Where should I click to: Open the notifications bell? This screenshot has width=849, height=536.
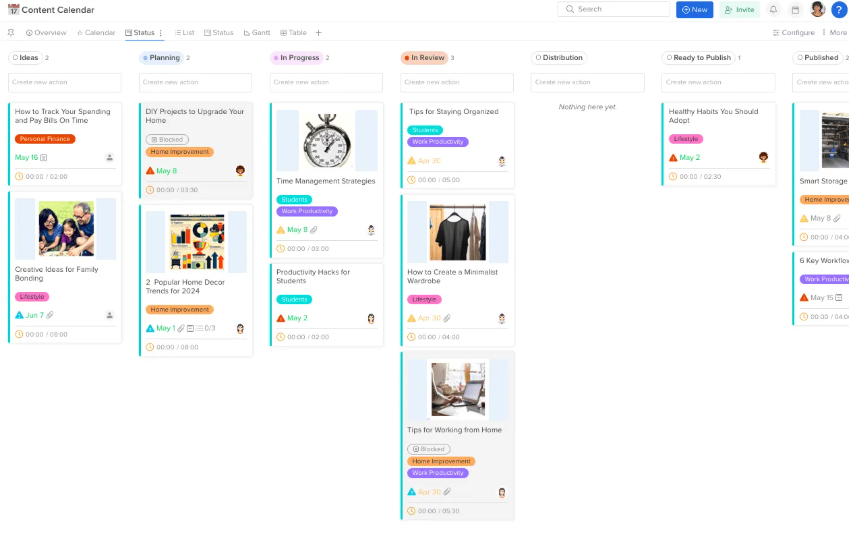[x=773, y=10]
